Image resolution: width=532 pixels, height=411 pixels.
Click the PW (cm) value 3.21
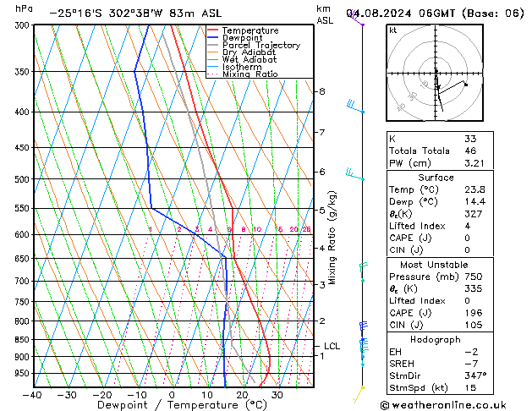point(474,163)
